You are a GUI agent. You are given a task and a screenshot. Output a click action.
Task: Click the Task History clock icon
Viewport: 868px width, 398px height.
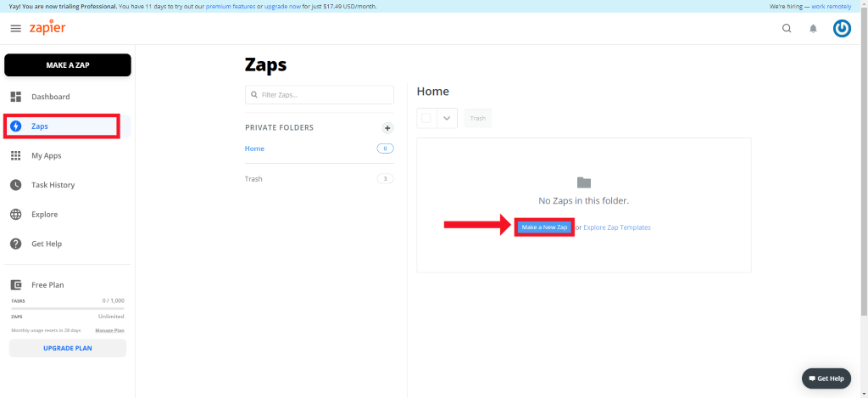(x=15, y=185)
